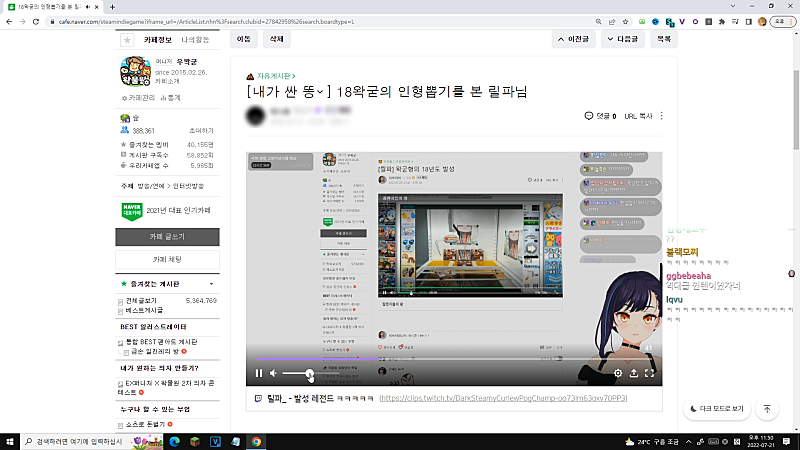Open EX머니처 X 왁물원 2차 의자 콘테스트
800x450 pixels.
(x=166, y=388)
